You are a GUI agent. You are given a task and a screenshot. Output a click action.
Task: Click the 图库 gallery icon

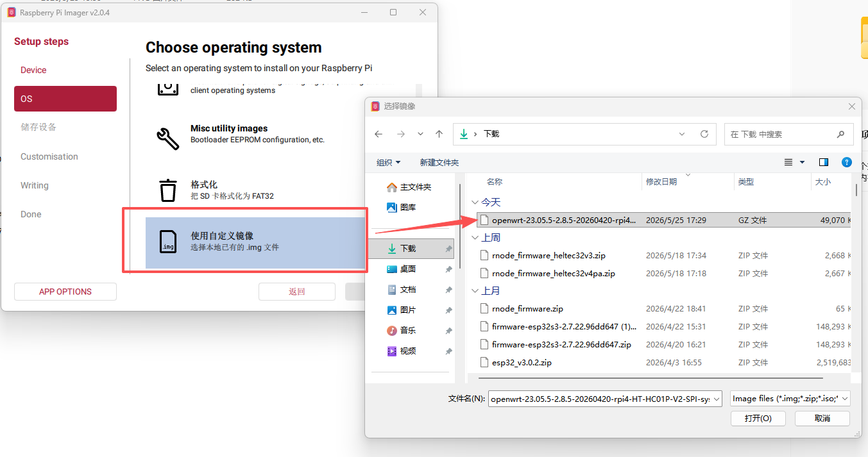tap(392, 207)
